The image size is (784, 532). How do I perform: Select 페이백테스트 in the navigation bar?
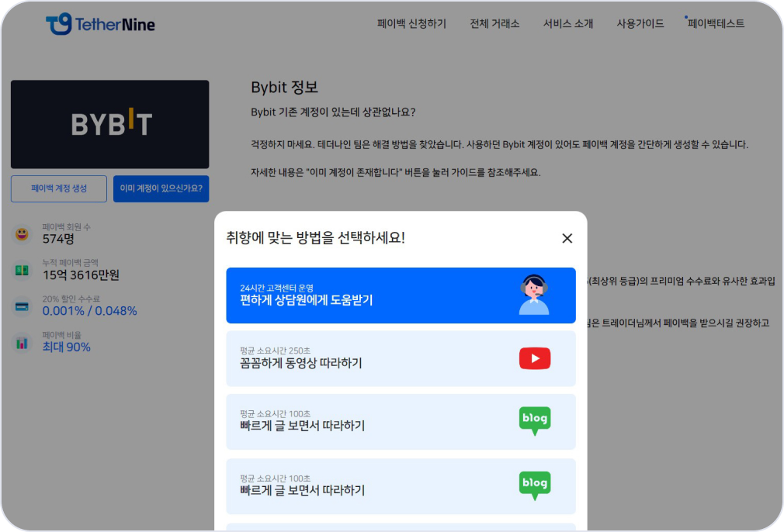(x=716, y=24)
